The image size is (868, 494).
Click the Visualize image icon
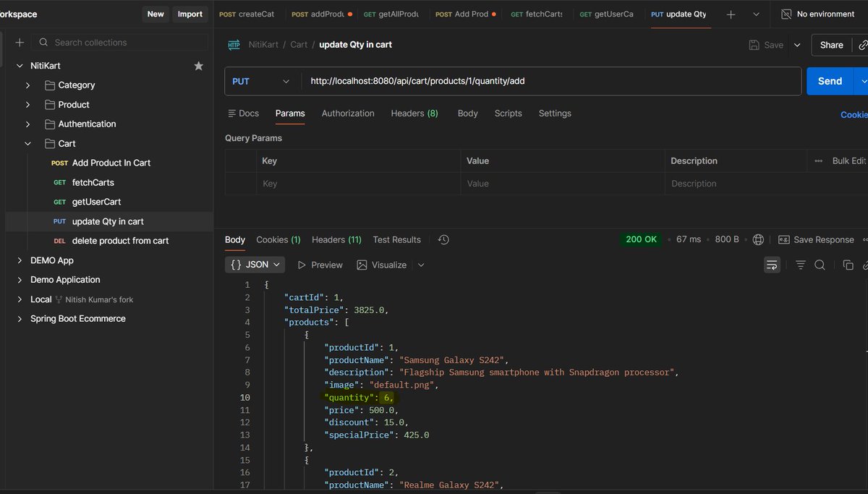[x=362, y=265]
